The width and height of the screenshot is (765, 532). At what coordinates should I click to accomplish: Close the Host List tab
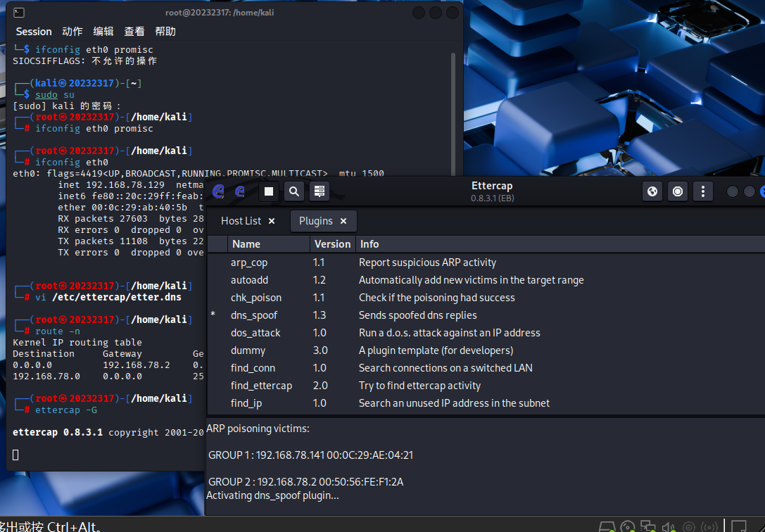click(272, 221)
